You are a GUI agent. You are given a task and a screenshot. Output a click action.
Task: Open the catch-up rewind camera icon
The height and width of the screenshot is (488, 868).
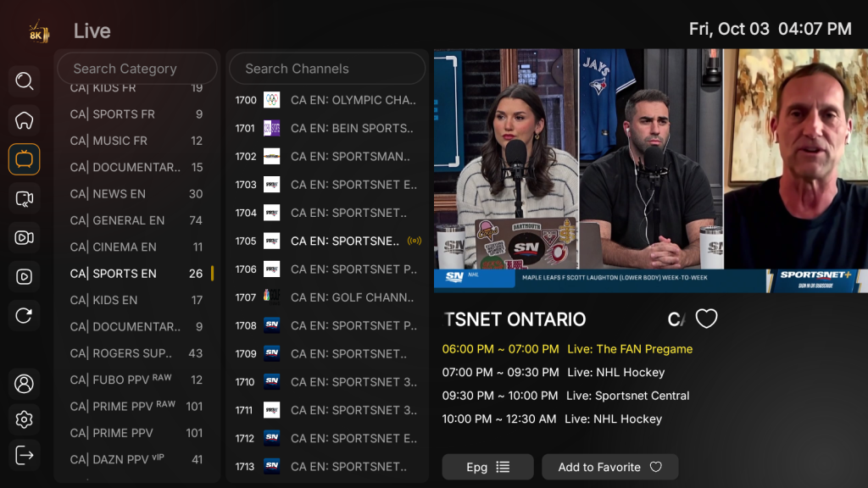click(25, 199)
